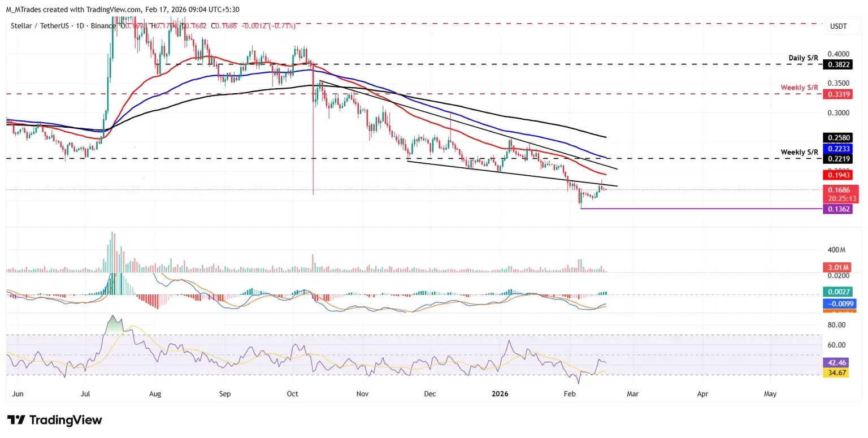Click the 0.3500 price axis label
Image resolution: width=868 pixels, height=438 pixels.
click(x=840, y=83)
